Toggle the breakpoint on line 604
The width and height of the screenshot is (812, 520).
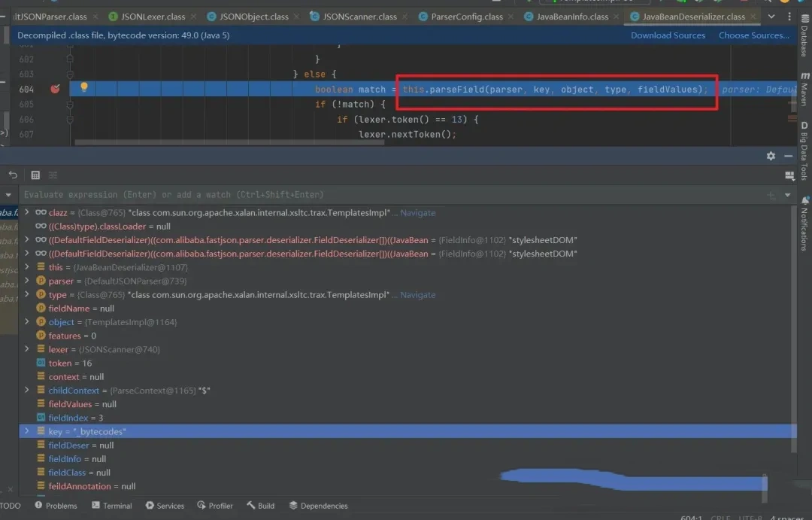[x=55, y=89]
